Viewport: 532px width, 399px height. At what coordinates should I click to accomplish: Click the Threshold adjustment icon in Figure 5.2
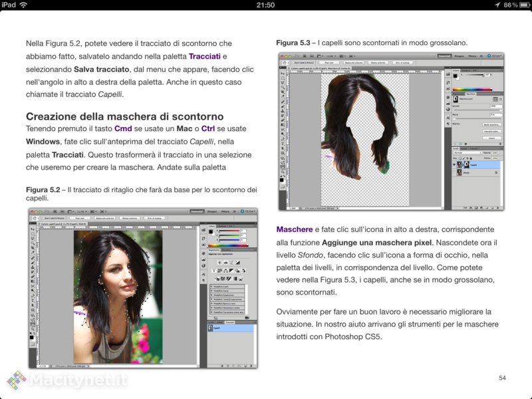[229, 279]
